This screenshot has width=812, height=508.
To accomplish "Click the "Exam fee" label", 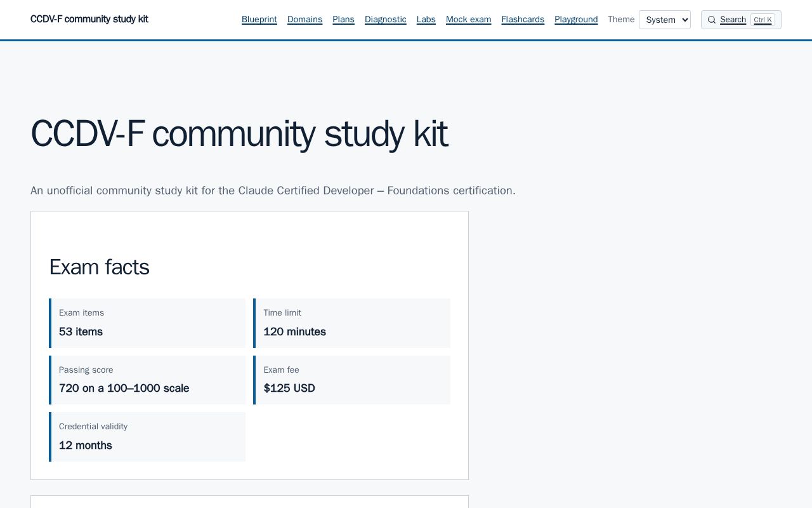I will coord(282,370).
